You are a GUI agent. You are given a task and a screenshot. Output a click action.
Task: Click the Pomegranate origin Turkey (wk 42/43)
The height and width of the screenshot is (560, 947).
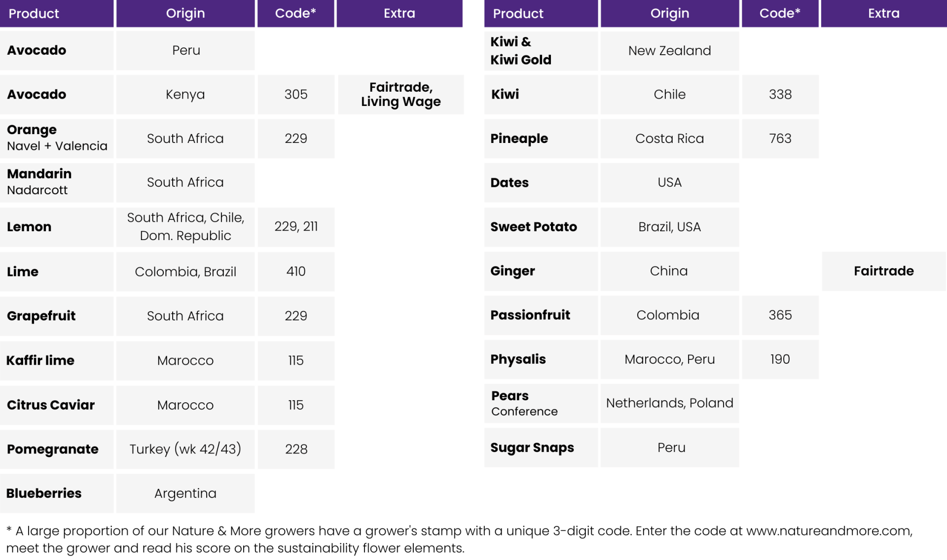(185, 449)
